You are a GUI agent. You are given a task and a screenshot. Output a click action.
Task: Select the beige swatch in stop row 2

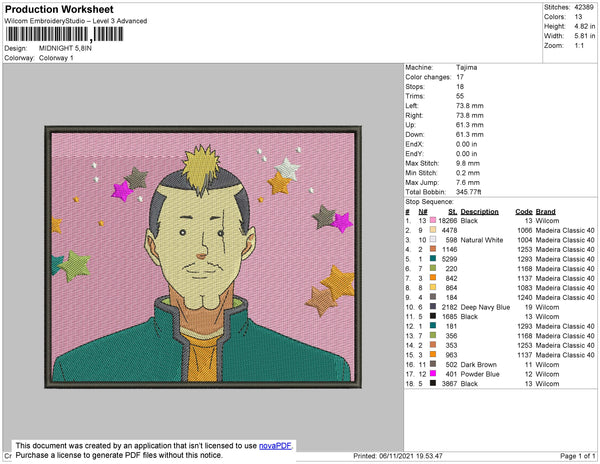tap(433, 230)
